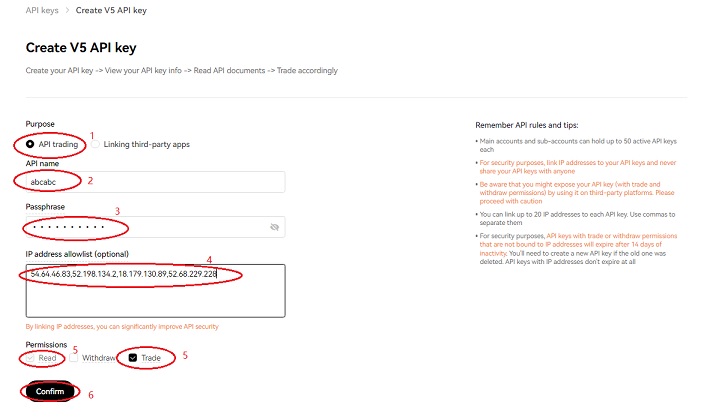Click the Purpose section label

click(40, 124)
